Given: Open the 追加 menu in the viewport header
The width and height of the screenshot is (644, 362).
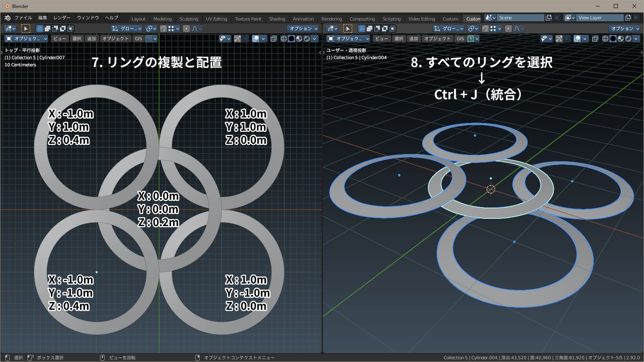Looking at the screenshot, I should 91,39.
